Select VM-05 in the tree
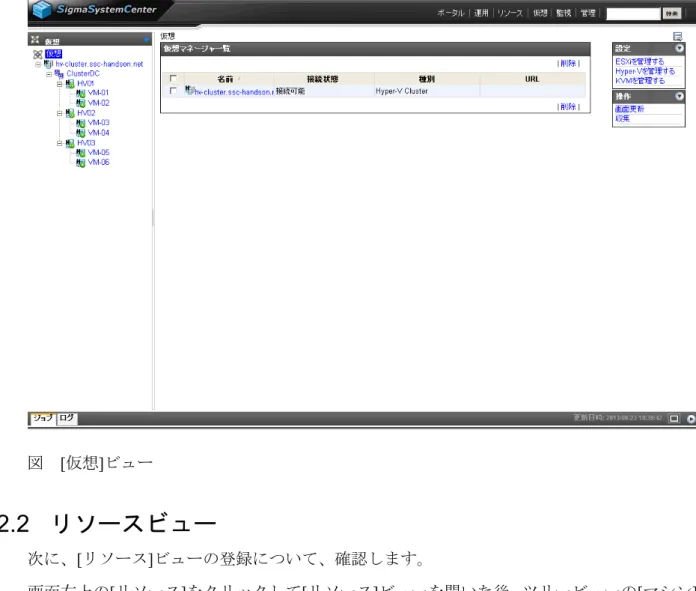696x591 pixels. tap(99, 152)
